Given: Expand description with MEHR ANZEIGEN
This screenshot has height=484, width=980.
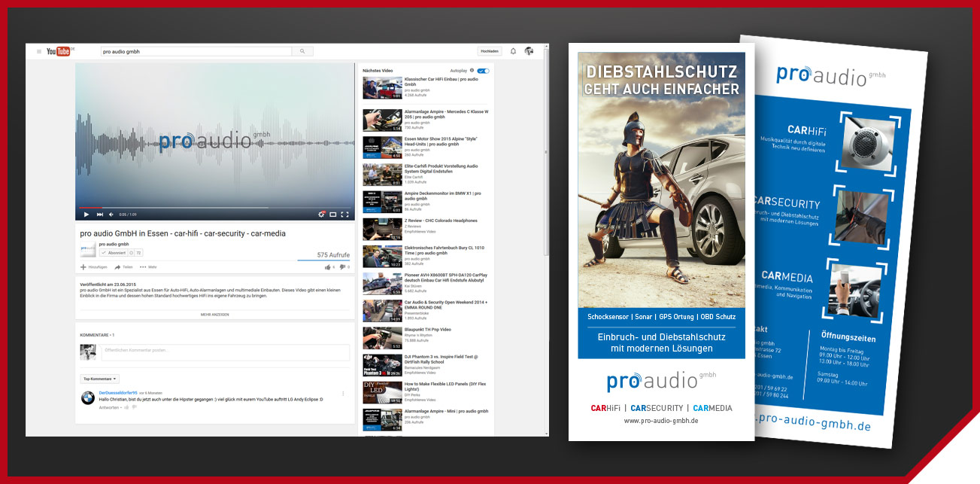Looking at the screenshot, I should (x=215, y=315).
